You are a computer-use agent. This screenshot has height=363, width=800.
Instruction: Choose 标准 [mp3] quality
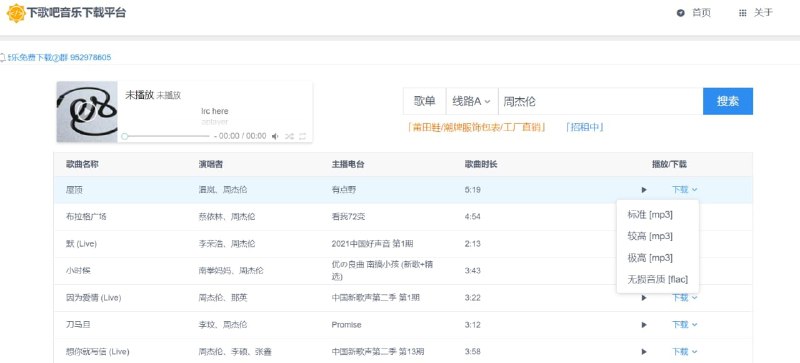pos(658,215)
